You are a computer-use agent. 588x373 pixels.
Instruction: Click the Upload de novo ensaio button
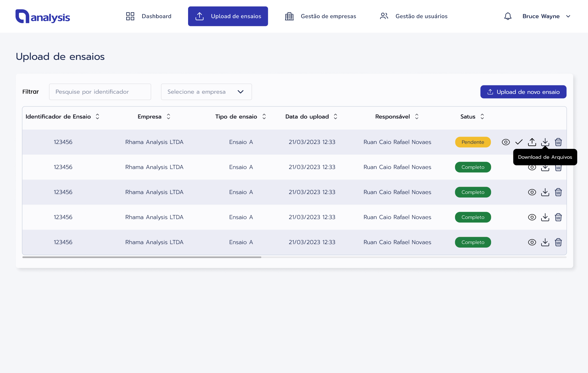pos(523,92)
